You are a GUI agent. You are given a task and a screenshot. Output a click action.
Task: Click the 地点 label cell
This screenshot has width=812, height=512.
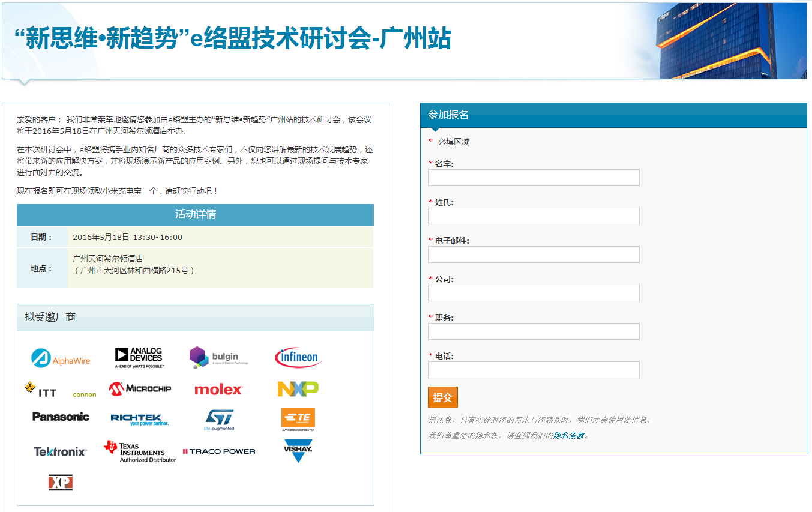[42, 268]
